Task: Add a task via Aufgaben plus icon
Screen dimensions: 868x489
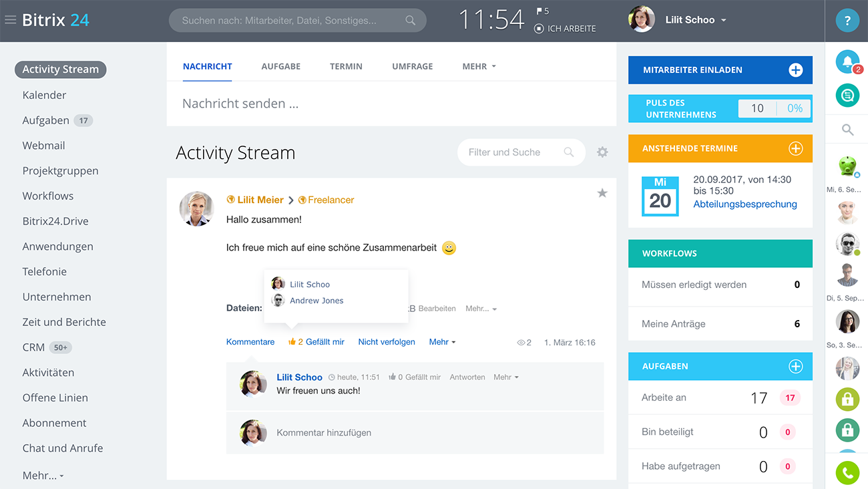Action: 795,366
